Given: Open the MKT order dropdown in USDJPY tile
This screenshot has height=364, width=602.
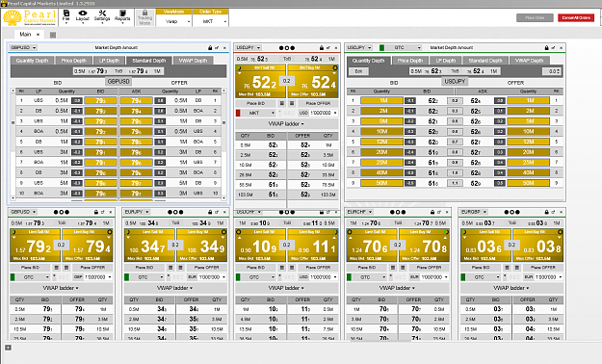Looking at the screenshot, I should pyautogui.click(x=258, y=113).
